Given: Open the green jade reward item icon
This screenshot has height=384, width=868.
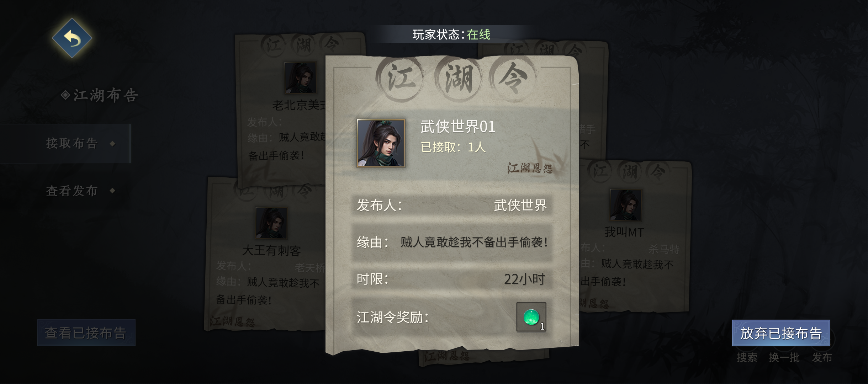Looking at the screenshot, I should point(531,317).
